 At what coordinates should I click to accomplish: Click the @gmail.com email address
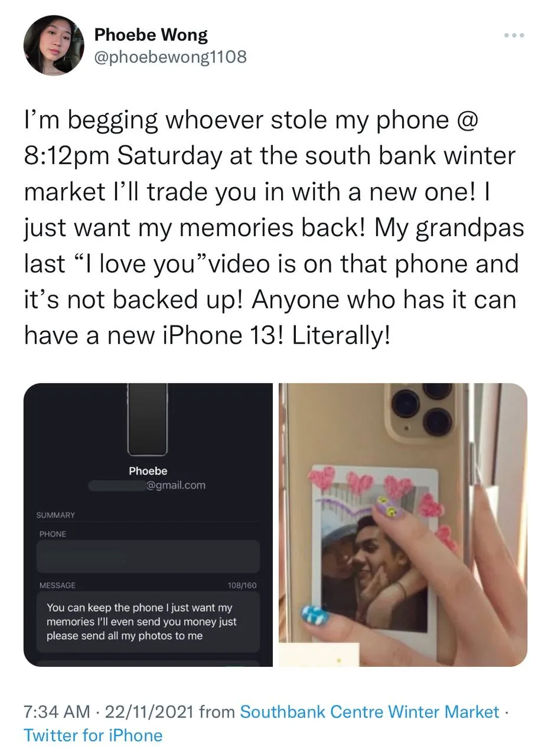tap(175, 485)
